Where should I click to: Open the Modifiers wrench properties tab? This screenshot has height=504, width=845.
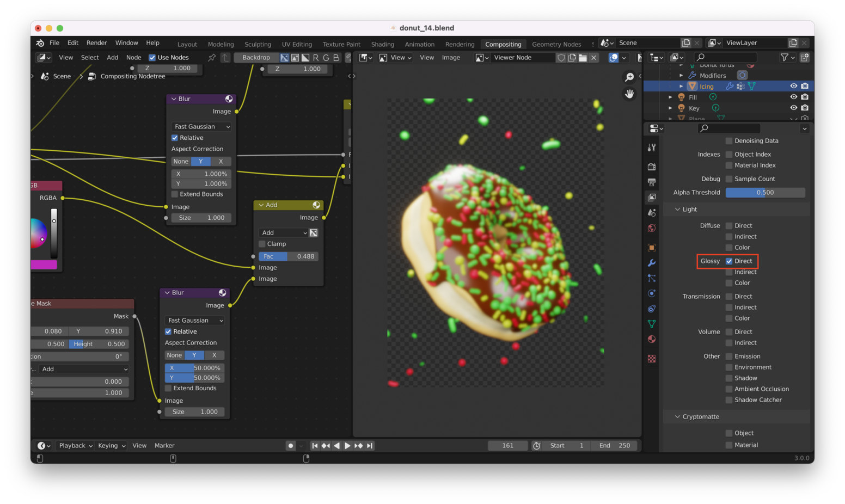click(x=652, y=263)
